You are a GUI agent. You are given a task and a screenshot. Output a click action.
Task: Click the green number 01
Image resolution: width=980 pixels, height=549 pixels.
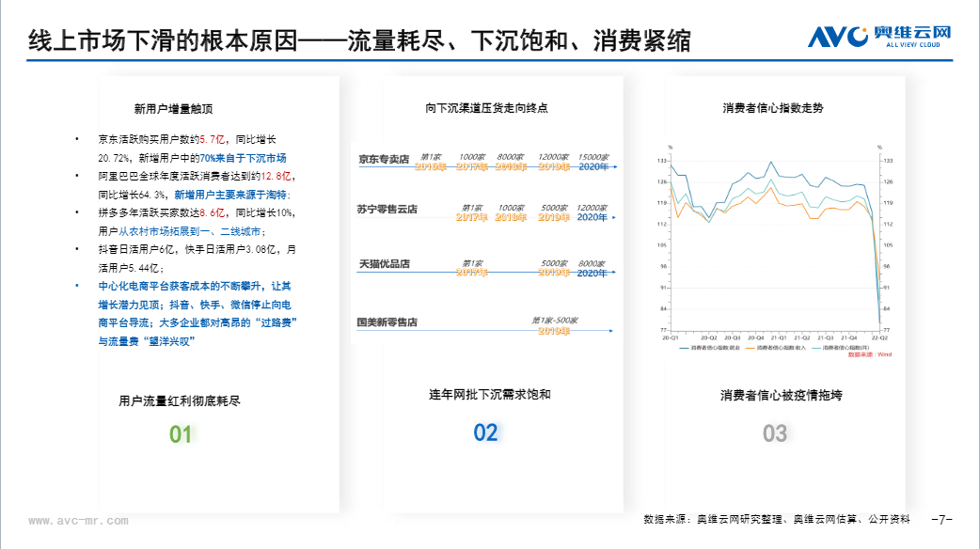click(181, 434)
